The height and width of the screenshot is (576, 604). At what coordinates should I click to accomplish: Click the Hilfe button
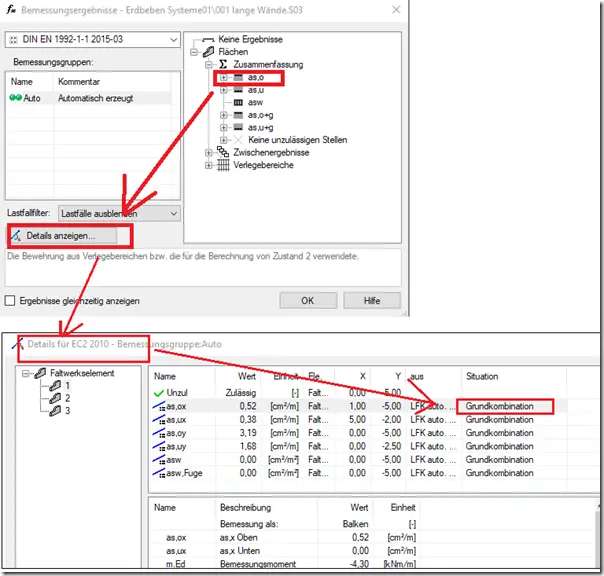coord(372,301)
